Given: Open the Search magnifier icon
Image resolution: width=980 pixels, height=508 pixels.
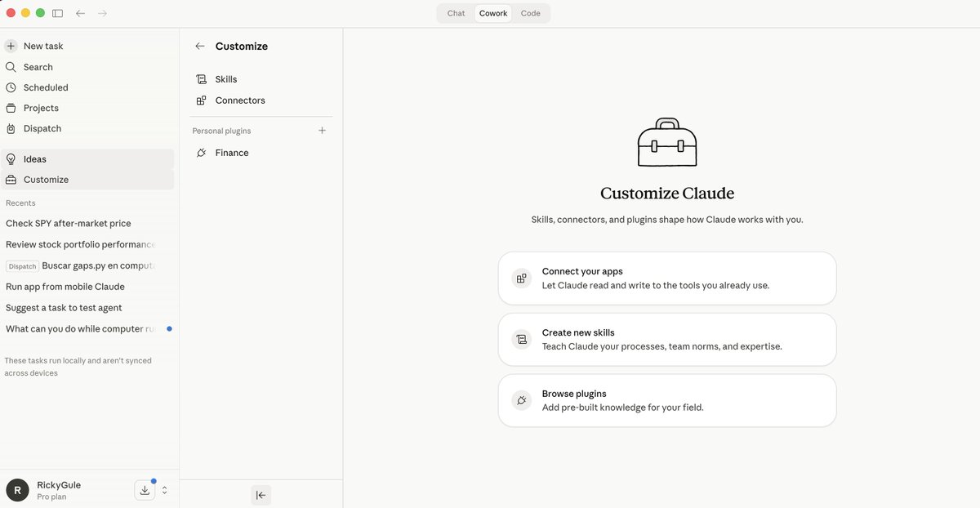Looking at the screenshot, I should (x=11, y=67).
